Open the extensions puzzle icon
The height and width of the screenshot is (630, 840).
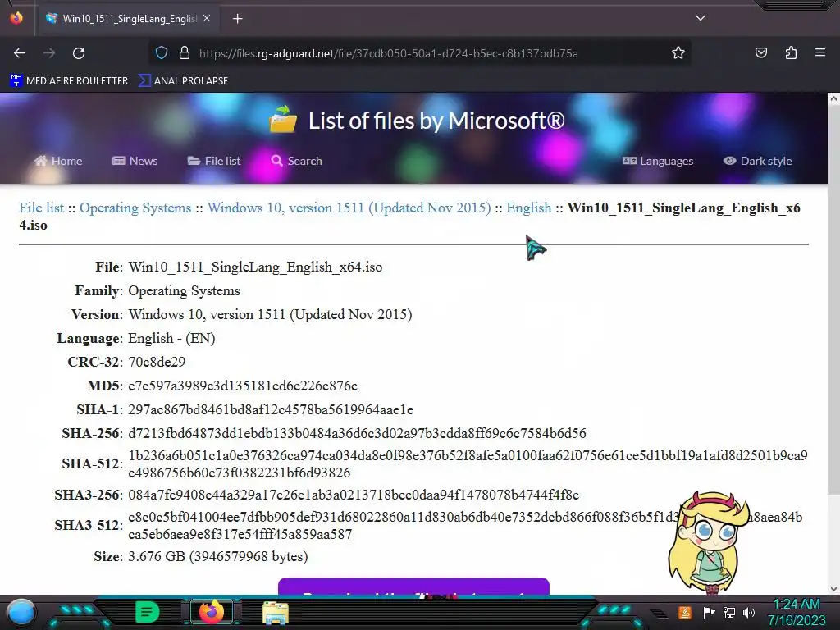pos(791,53)
